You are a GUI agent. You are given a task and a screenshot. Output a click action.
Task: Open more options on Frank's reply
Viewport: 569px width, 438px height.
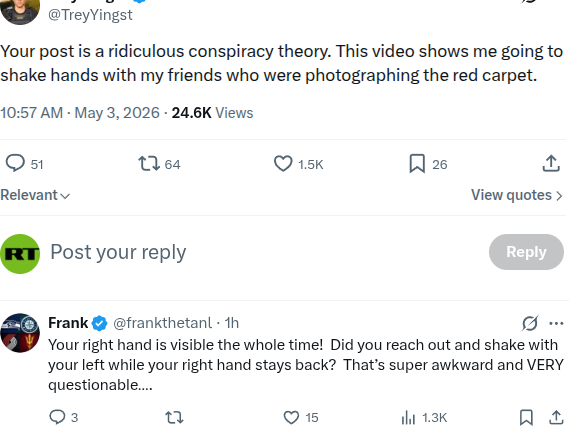(556, 323)
